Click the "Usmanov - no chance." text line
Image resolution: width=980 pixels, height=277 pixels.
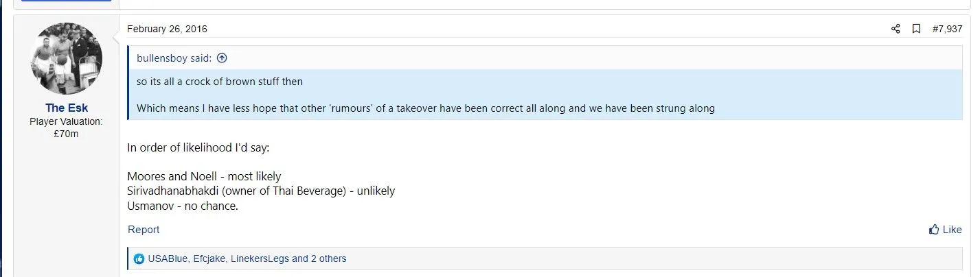click(x=182, y=206)
